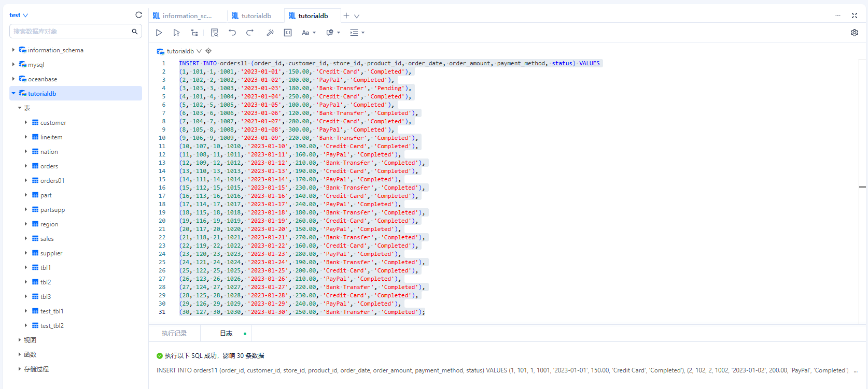
Task: Focus the 搜索数据库对象 search field
Action: pyautogui.click(x=76, y=32)
